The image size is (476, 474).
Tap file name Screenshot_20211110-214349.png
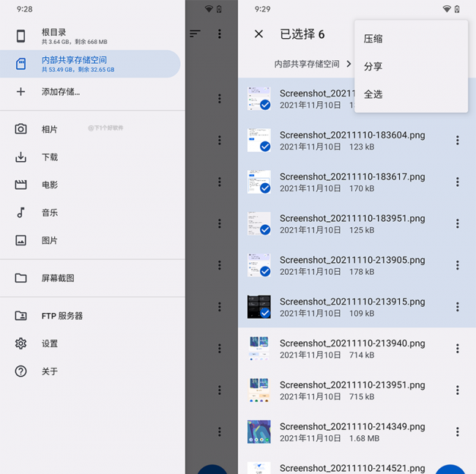coord(352,426)
